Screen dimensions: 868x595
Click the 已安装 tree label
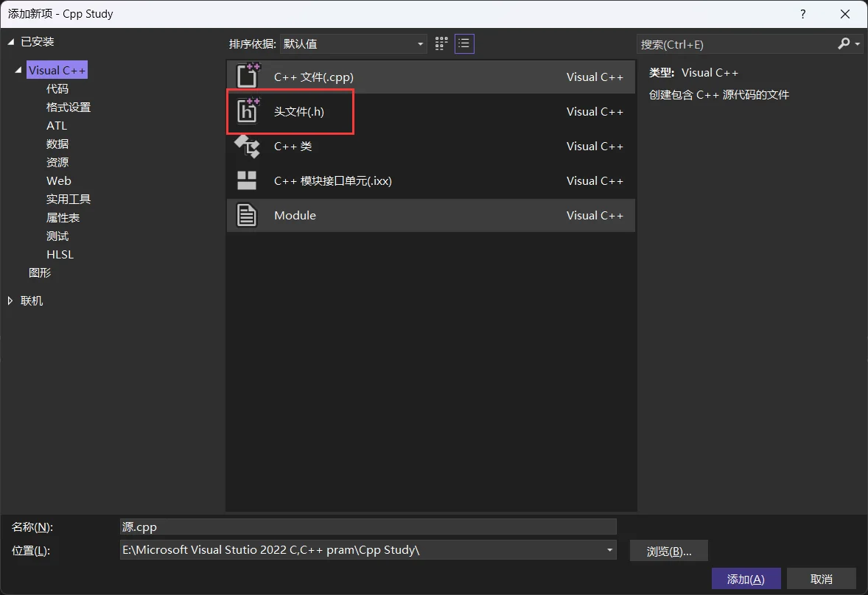pos(37,41)
